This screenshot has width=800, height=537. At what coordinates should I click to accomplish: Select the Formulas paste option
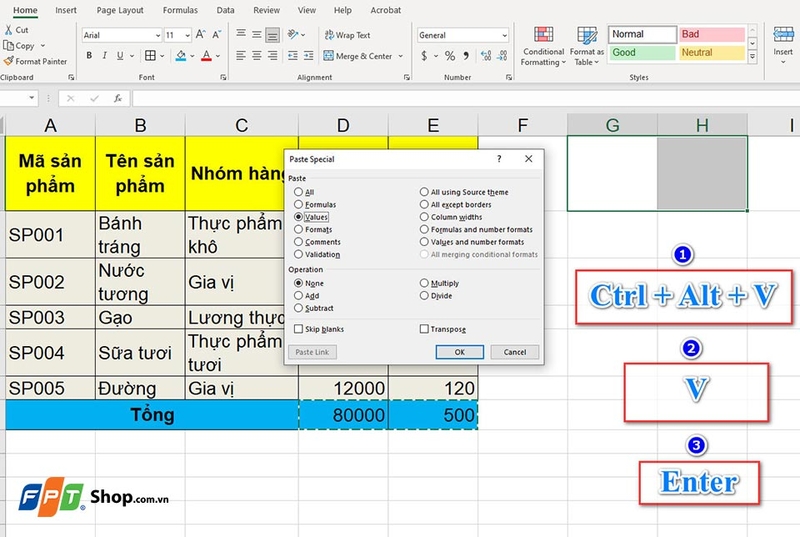pos(315,204)
